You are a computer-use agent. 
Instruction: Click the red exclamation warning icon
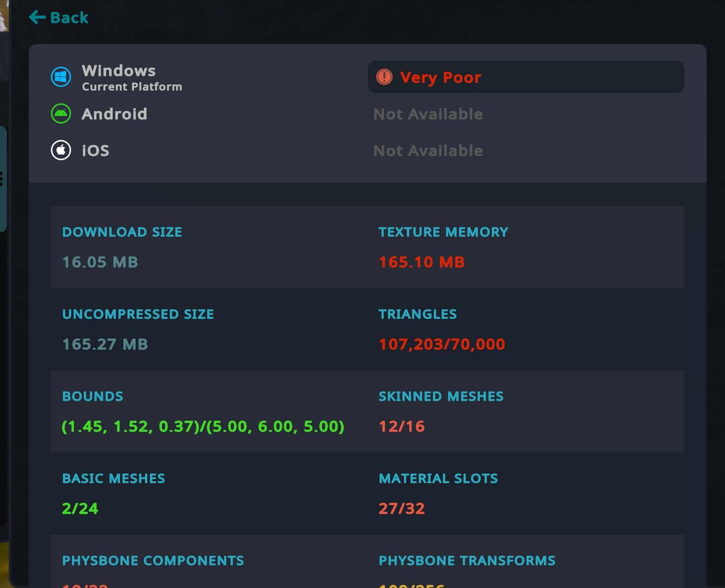[x=384, y=77]
